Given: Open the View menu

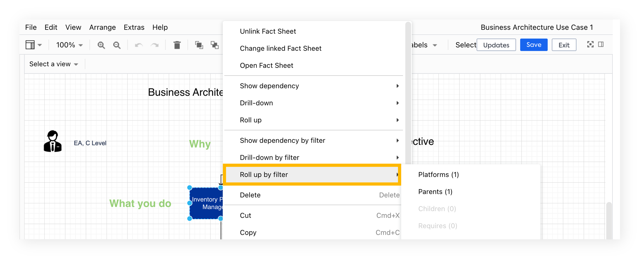Looking at the screenshot, I should tap(73, 27).
